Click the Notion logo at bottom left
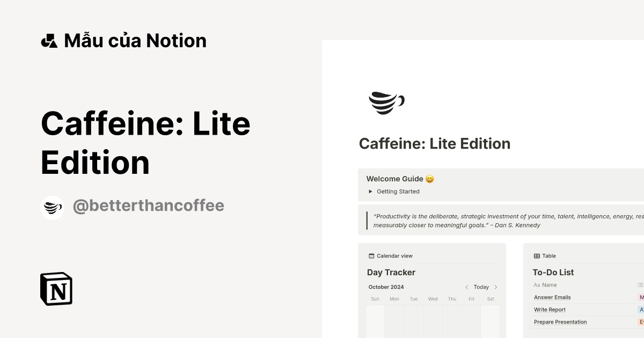Image resolution: width=644 pixels, height=338 pixels. tap(56, 289)
